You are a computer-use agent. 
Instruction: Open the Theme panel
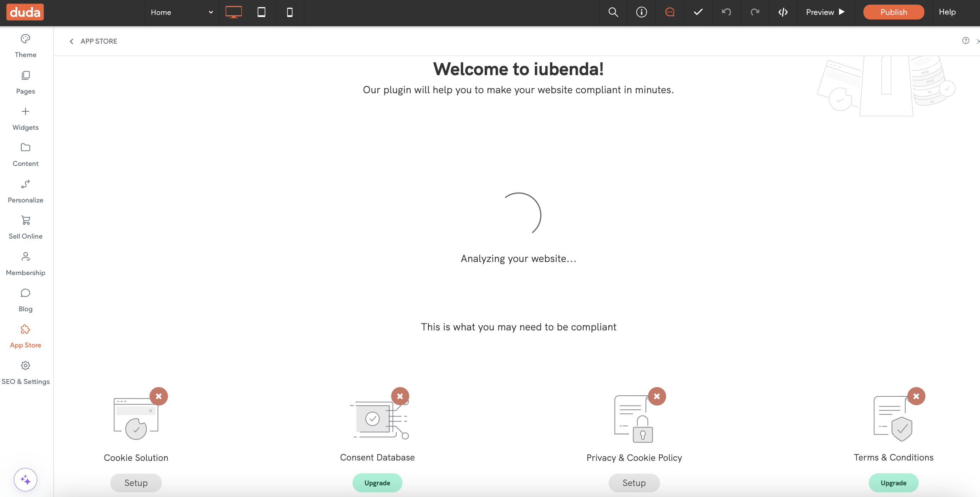(x=26, y=46)
